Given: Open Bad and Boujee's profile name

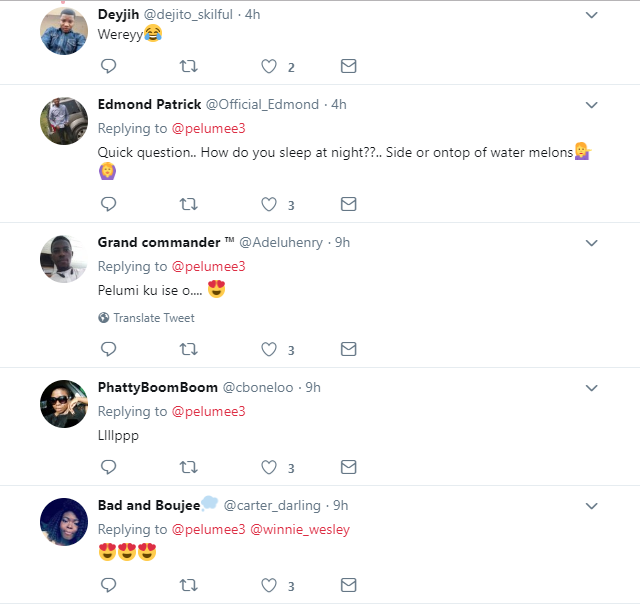Looking at the screenshot, I should (149, 505).
